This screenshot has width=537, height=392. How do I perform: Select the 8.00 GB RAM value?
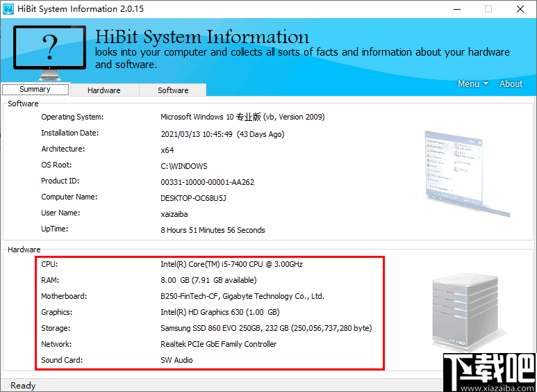click(208, 280)
